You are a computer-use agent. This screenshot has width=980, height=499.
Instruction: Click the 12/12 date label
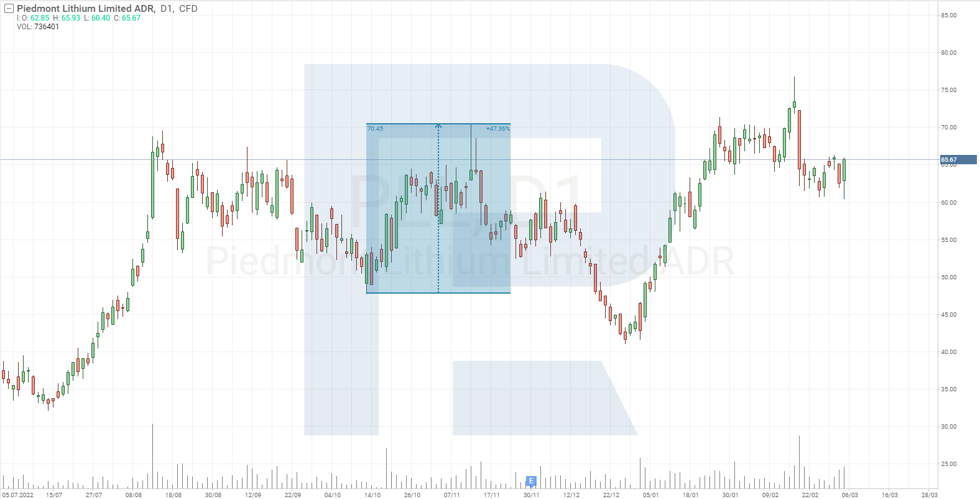[x=571, y=495]
